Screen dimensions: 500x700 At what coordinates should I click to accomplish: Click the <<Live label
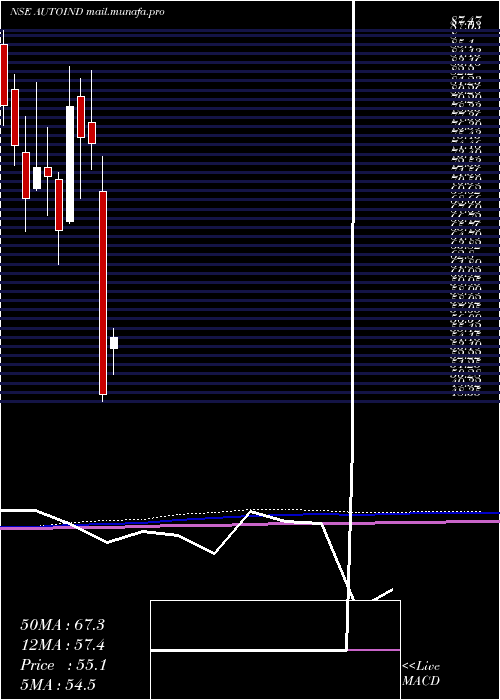tap(421, 667)
